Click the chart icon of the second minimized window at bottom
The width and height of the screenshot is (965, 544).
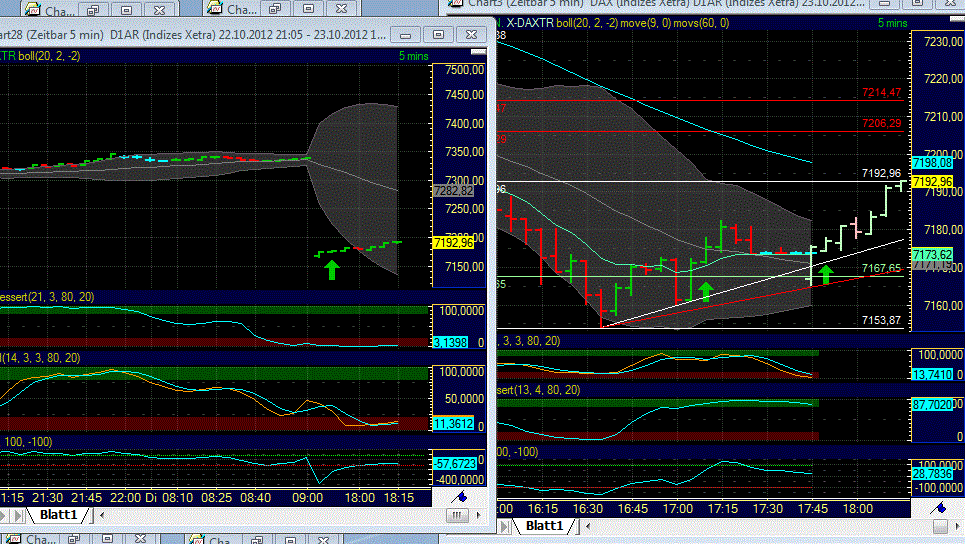click(197, 540)
